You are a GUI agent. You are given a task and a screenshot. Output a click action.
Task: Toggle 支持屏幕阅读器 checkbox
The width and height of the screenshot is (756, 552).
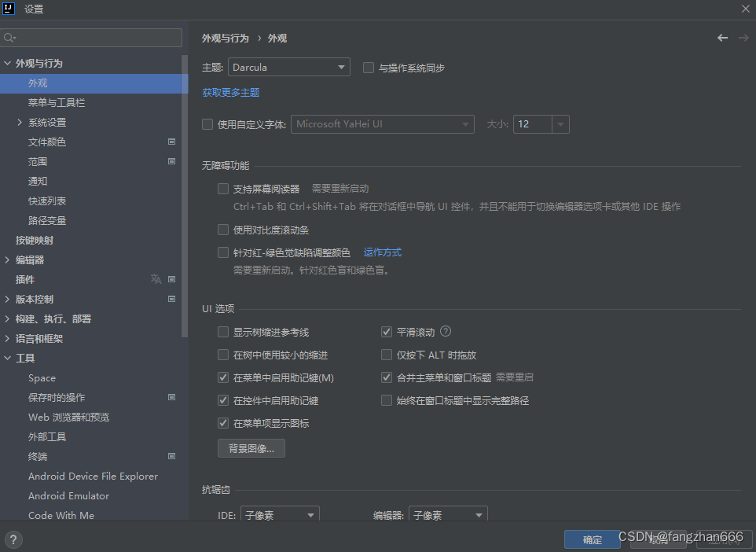click(222, 189)
